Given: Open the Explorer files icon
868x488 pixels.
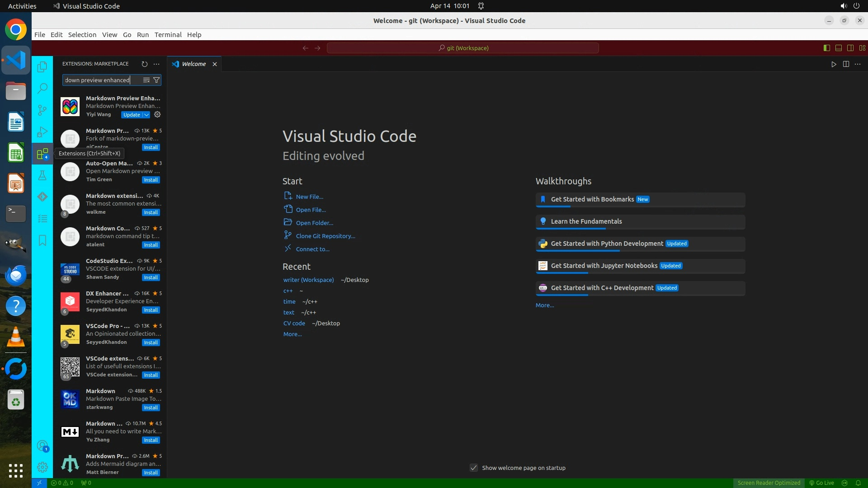Looking at the screenshot, I should click(42, 67).
